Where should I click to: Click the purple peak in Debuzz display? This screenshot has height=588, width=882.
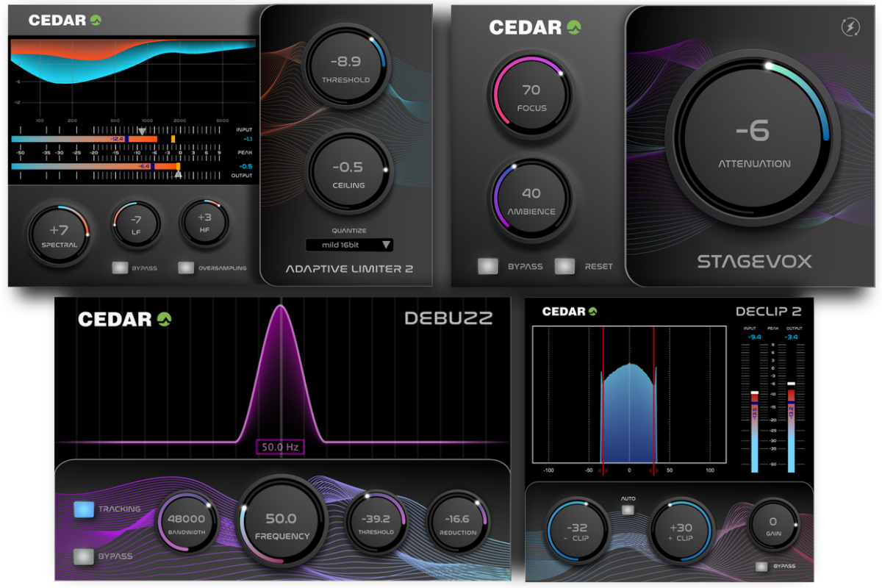280,375
